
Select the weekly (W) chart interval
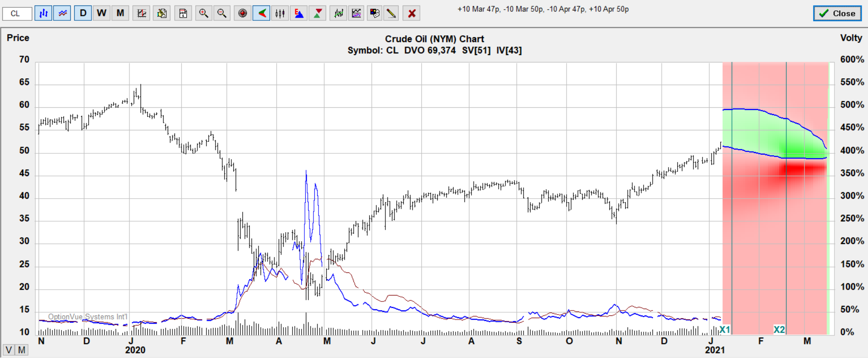101,13
